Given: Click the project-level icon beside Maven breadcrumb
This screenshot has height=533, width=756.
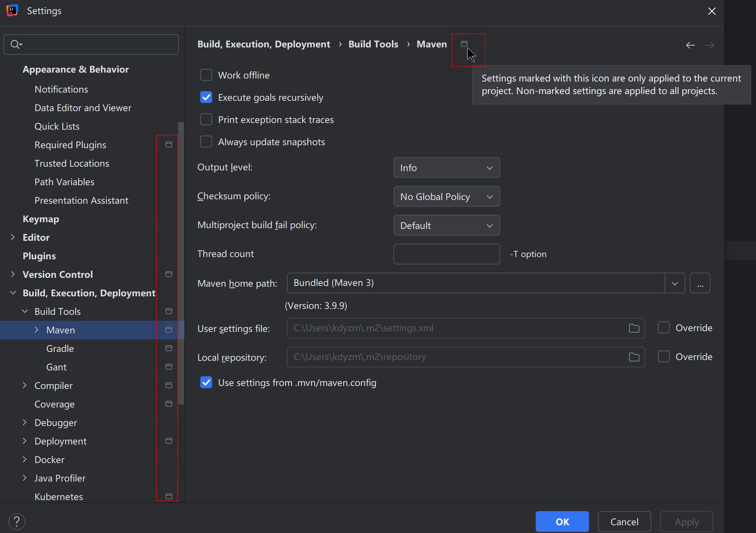Looking at the screenshot, I should point(464,44).
